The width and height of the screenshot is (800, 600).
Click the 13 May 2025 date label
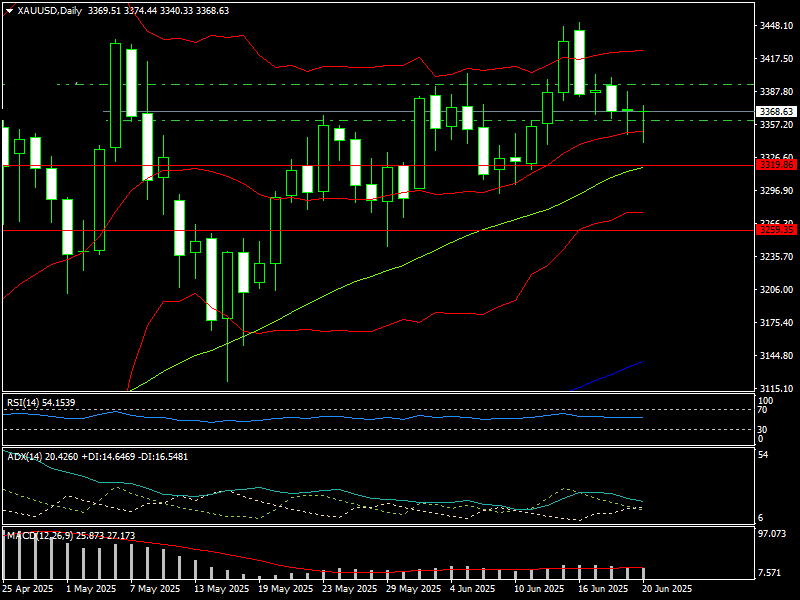pyautogui.click(x=222, y=589)
